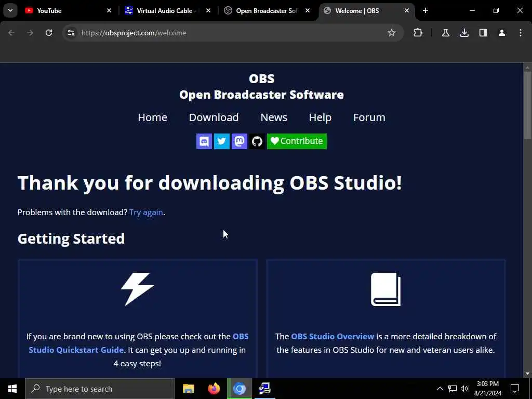Viewport: 532px width, 399px height.
Task: Open the Download navigation item
Action: pos(214,117)
